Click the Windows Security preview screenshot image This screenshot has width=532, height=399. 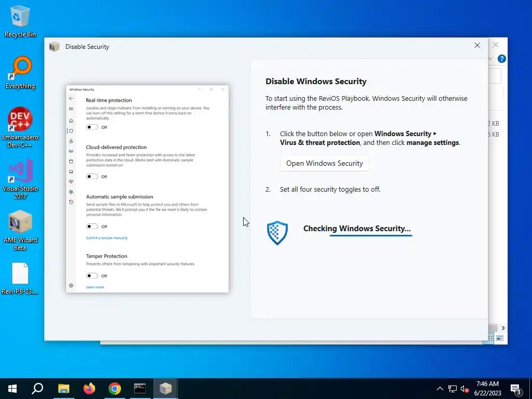click(x=147, y=189)
